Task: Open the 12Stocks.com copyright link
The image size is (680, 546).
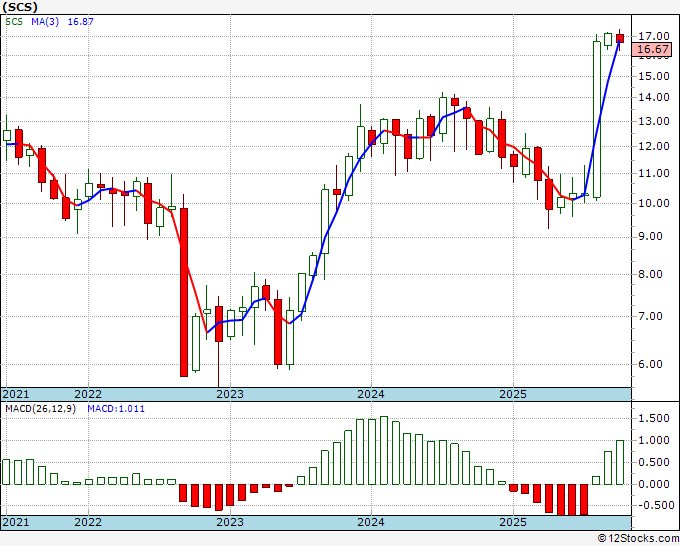Action: [x=638, y=539]
